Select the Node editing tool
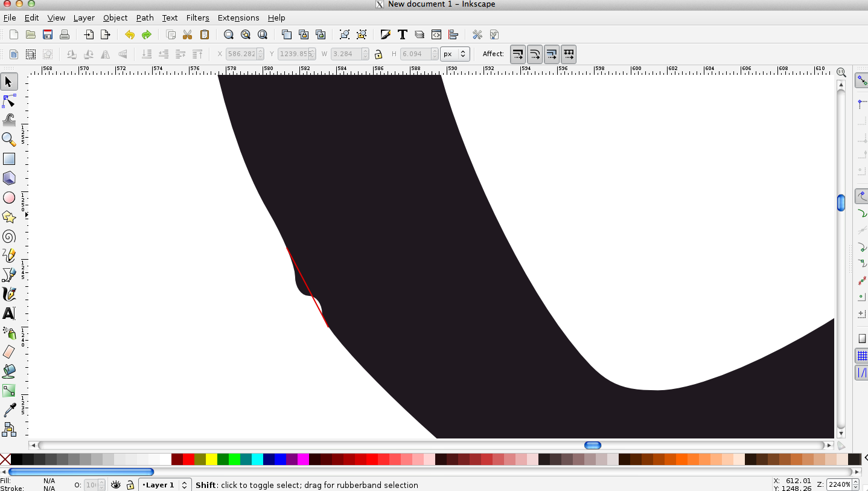This screenshot has width=868, height=491. point(9,101)
